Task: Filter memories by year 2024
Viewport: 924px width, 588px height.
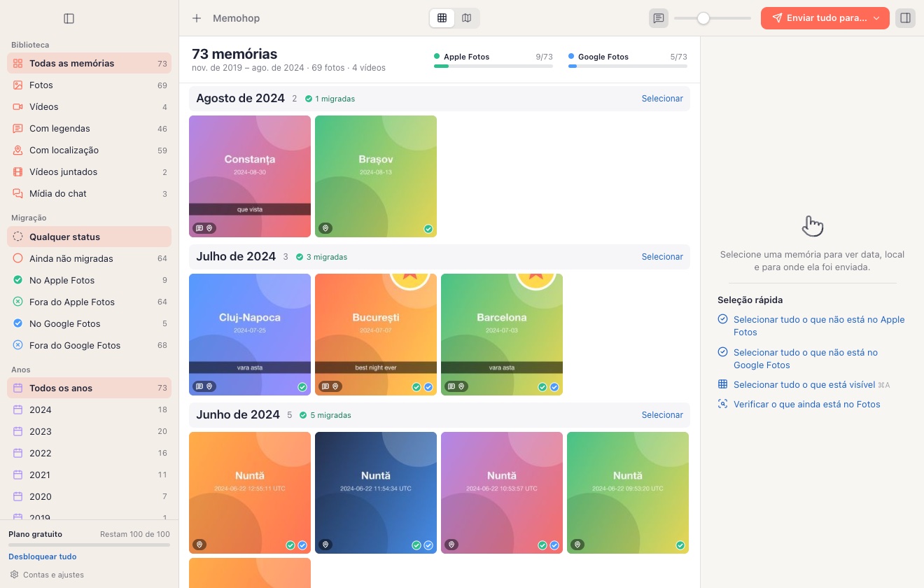Action: pyautogui.click(x=89, y=409)
